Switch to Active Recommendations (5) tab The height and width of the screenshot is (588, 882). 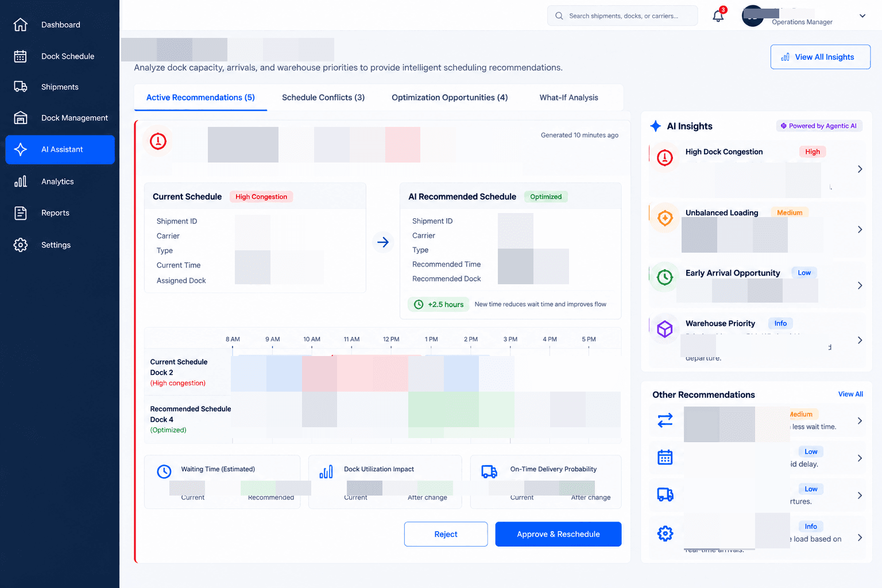[200, 98]
